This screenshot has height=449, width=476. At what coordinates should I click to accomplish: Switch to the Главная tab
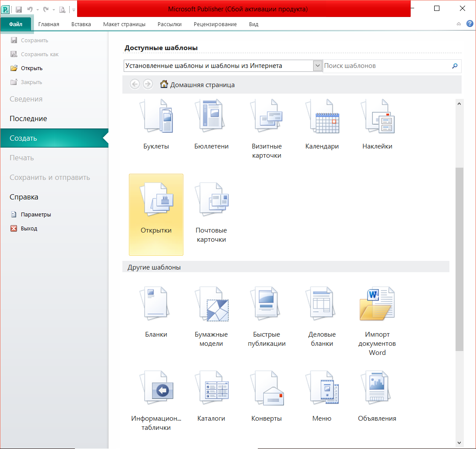pyautogui.click(x=49, y=24)
